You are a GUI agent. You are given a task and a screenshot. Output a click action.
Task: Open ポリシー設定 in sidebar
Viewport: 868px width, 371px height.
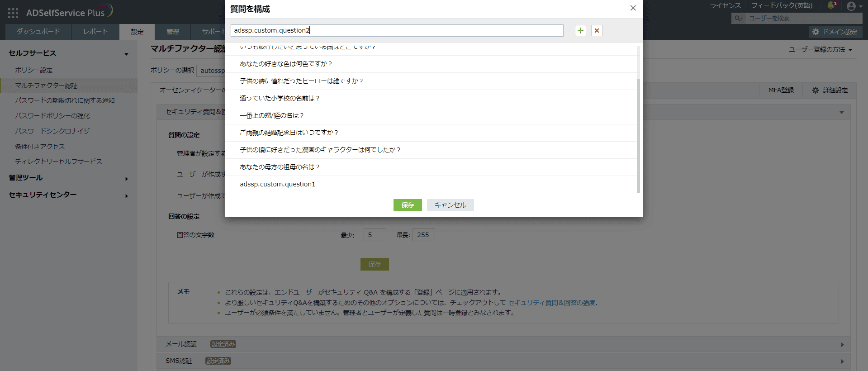(33, 70)
